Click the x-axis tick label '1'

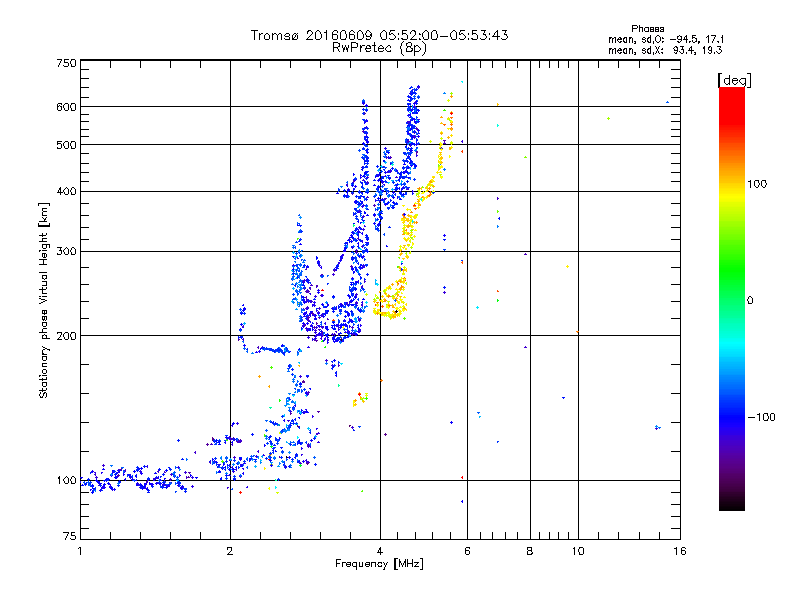(80, 551)
